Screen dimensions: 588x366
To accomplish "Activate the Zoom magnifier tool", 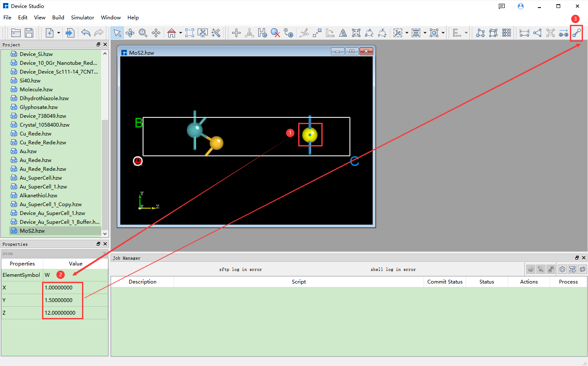I will (143, 33).
